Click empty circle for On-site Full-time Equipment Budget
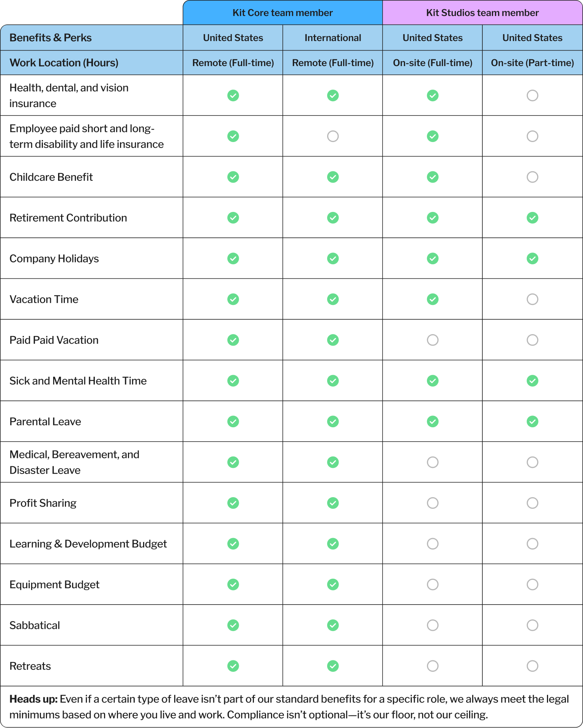This screenshot has height=728, width=583. click(433, 584)
